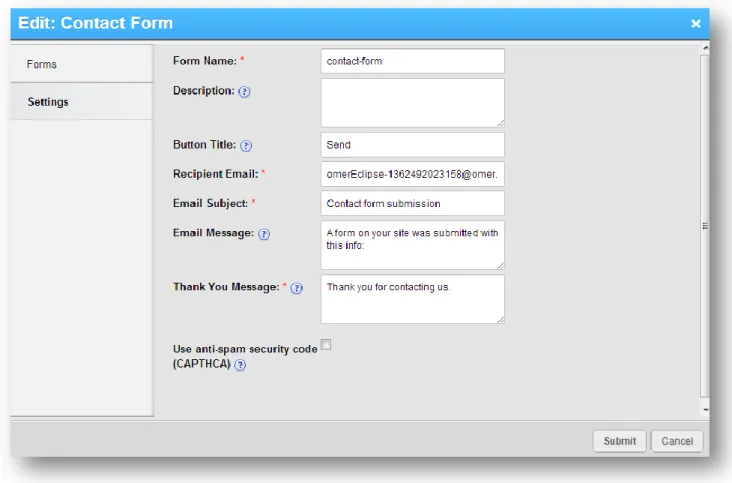This screenshot has width=732, height=483.
Task: Click the Button Title field containing Send
Action: 413,145
